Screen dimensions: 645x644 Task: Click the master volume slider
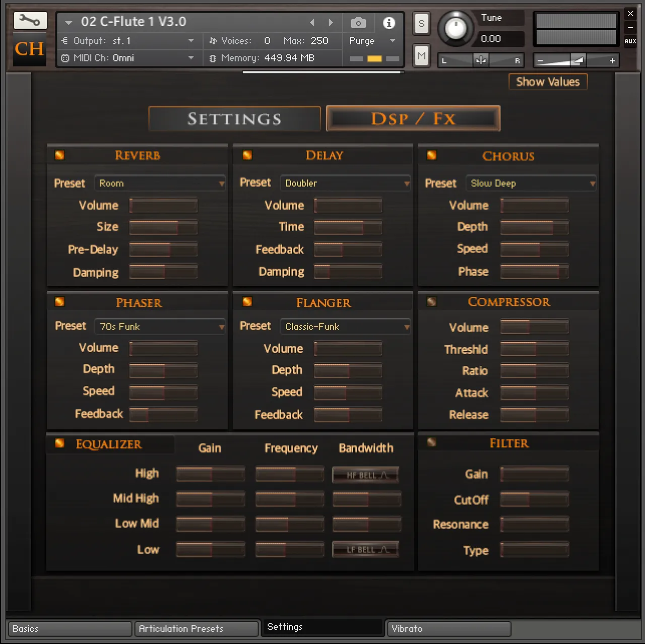click(576, 60)
